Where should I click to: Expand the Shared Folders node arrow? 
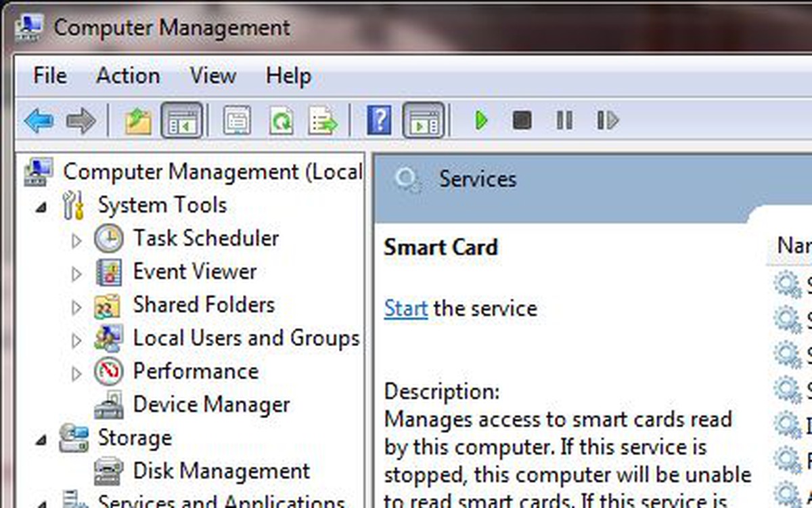(76, 306)
